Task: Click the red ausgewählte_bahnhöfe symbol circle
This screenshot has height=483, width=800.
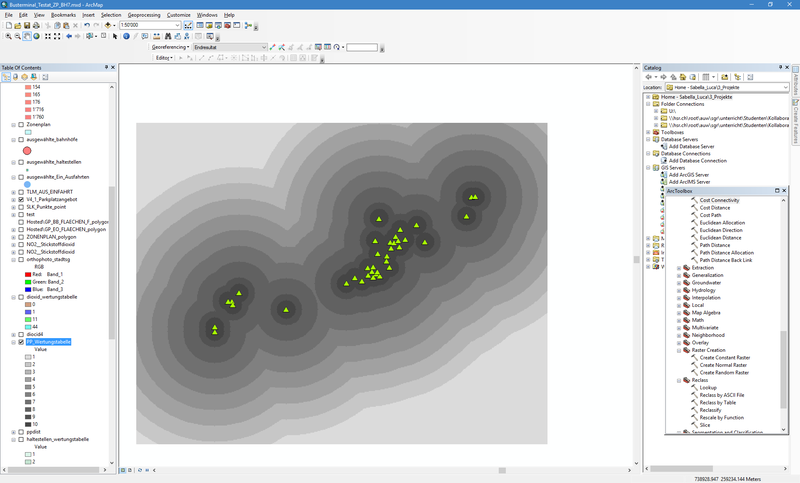Action: 28,150
